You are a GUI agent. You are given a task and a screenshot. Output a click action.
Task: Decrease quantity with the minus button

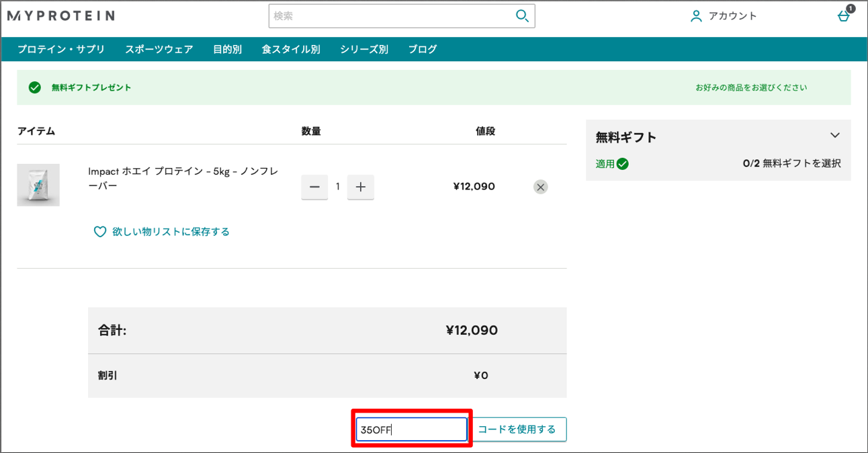pyautogui.click(x=314, y=187)
